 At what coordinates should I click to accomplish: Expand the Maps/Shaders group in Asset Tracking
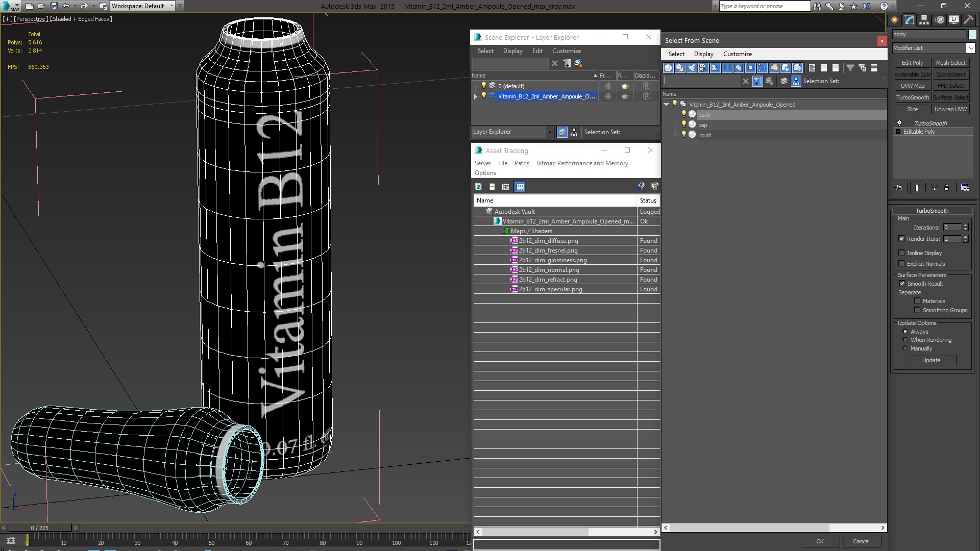pyautogui.click(x=507, y=231)
